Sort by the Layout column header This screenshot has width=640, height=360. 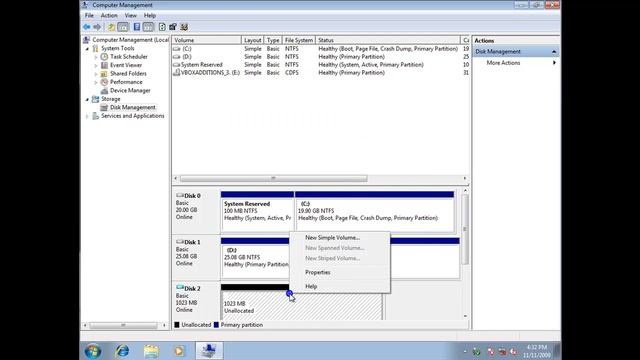(x=253, y=40)
